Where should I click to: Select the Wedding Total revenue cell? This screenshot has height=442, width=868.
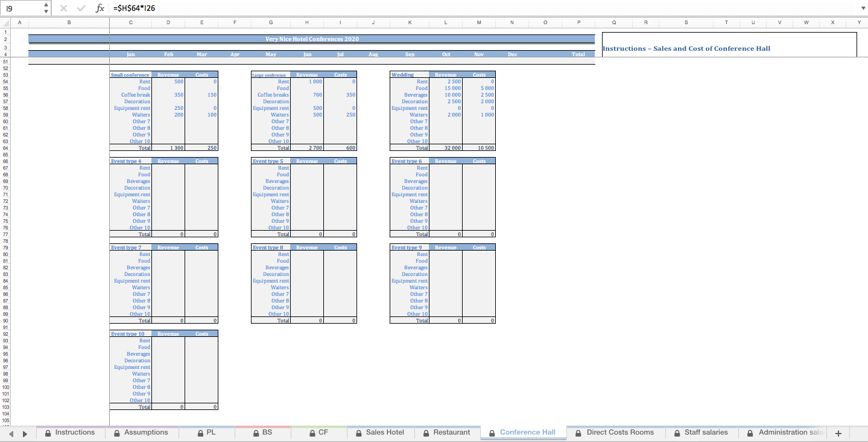click(445, 147)
